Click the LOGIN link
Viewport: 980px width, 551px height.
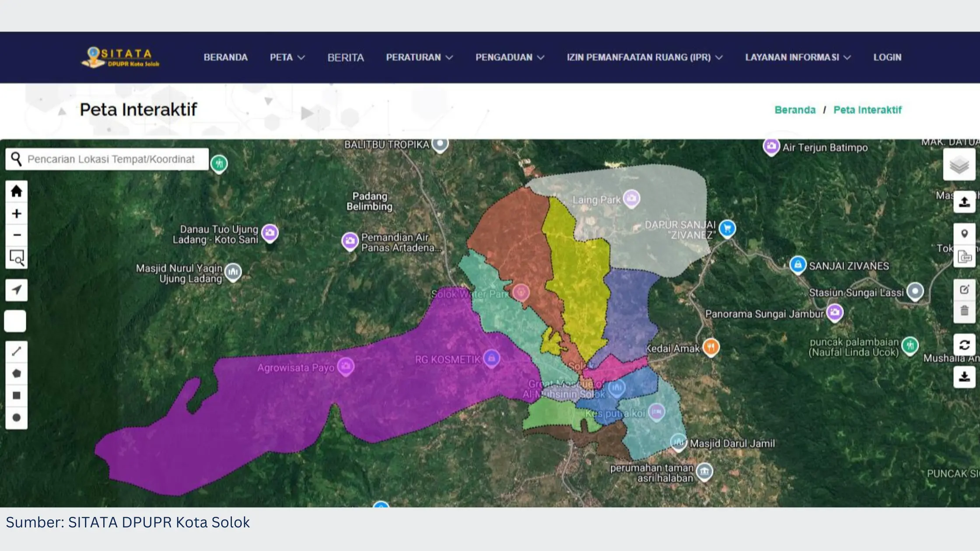886,57
